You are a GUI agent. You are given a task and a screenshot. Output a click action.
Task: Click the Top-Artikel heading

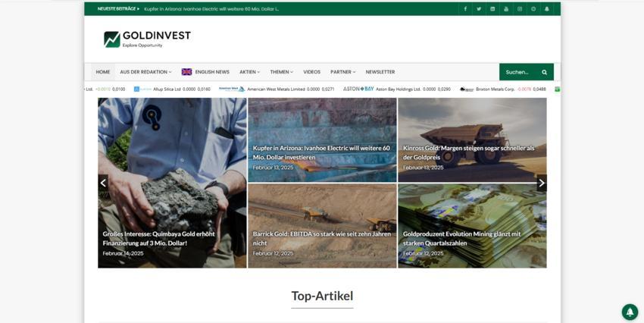coord(322,296)
